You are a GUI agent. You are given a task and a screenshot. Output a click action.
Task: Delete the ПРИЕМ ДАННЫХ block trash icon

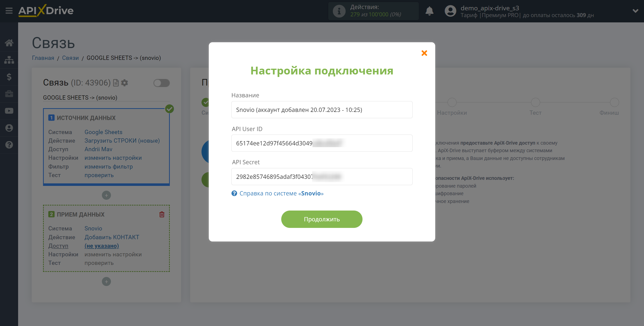pyautogui.click(x=162, y=214)
